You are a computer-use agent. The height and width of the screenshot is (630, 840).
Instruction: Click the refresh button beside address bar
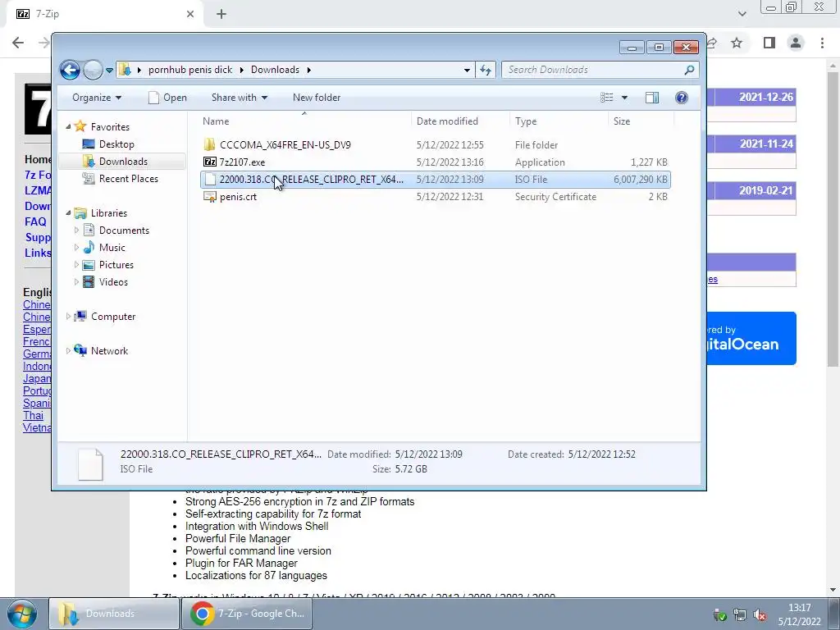click(486, 70)
